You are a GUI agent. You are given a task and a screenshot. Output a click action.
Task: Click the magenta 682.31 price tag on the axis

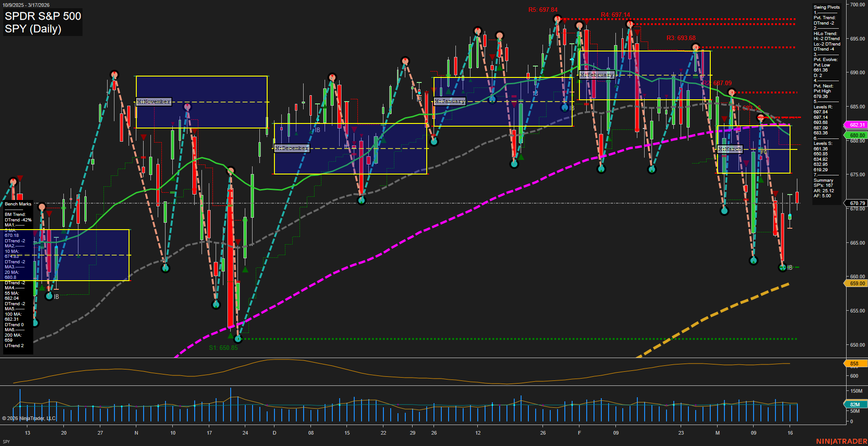tap(856, 125)
